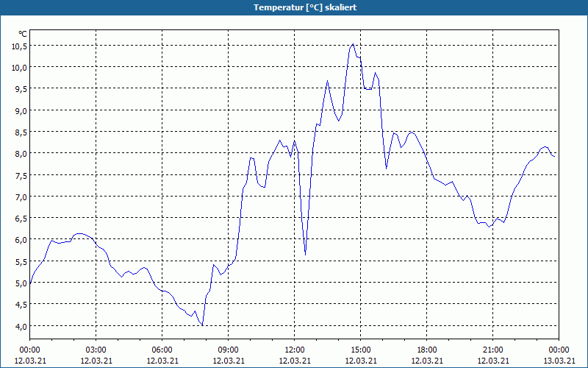The height and width of the screenshot is (368, 588).
Task: Click the 03:00 time label
Action: point(96,350)
